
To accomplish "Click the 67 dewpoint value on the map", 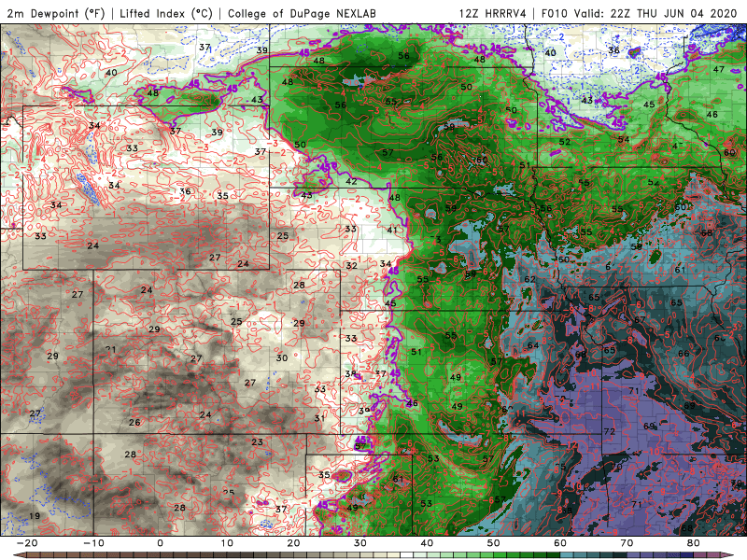I will click(x=640, y=320).
